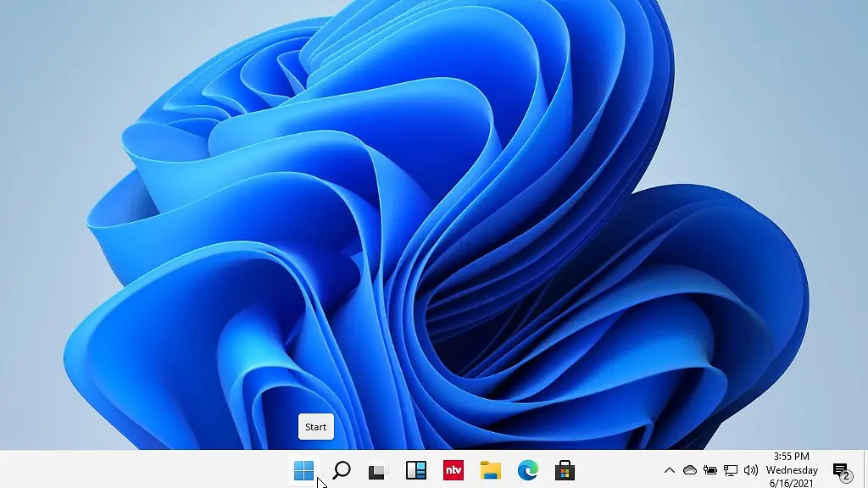The width and height of the screenshot is (868, 488).
Task: Click the 6/16/2021 date text
Action: (792, 483)
